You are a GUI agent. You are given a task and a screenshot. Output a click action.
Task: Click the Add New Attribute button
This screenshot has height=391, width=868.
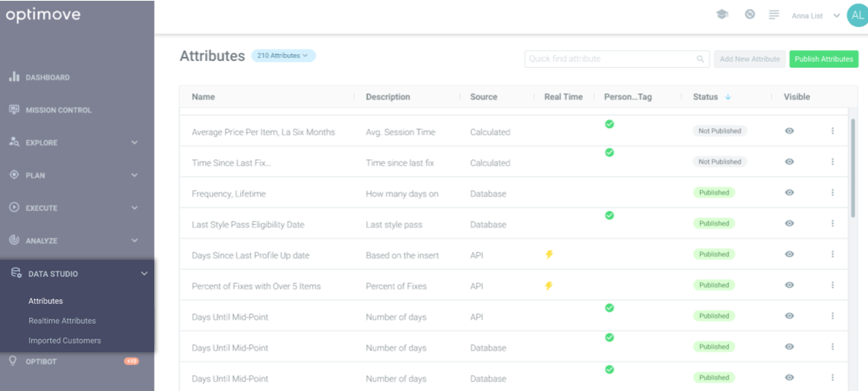point(750,59)
